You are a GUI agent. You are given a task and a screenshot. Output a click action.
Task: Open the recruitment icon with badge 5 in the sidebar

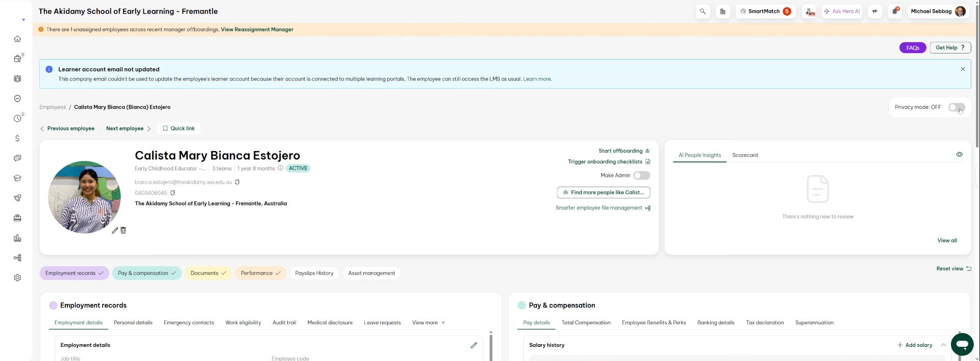(x=17, y=59)
